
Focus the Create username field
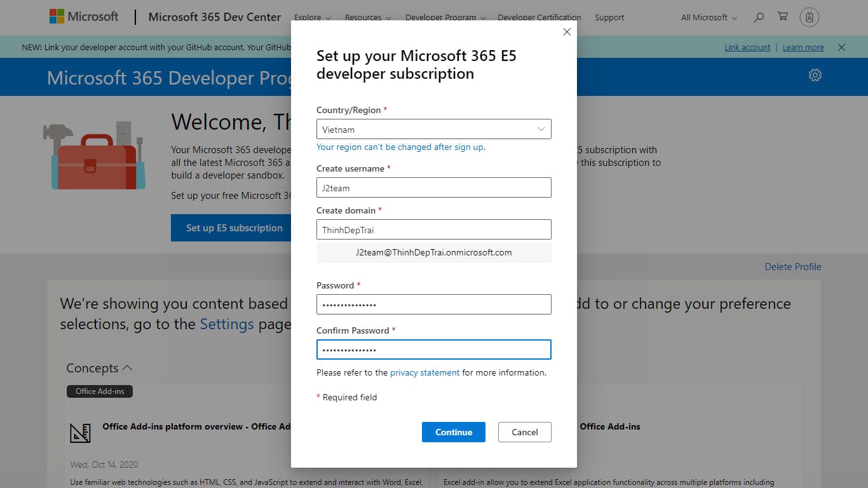[x=434, y=187]
